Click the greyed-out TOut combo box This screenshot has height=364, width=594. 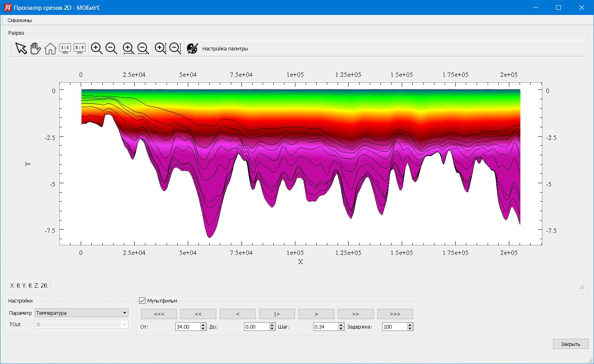[82, 324]
